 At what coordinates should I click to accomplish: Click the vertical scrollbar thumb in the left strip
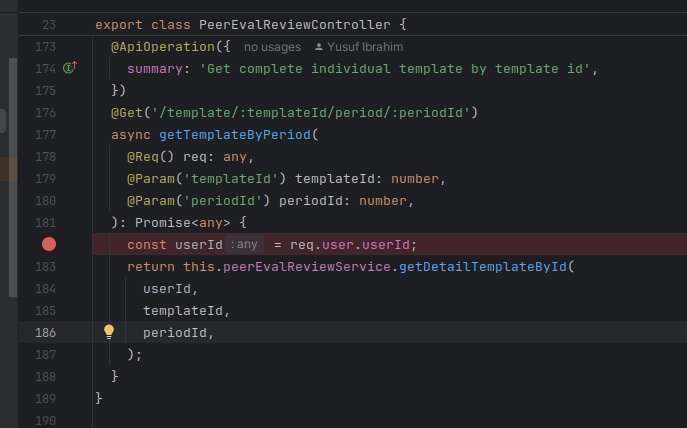pos(13,177)
